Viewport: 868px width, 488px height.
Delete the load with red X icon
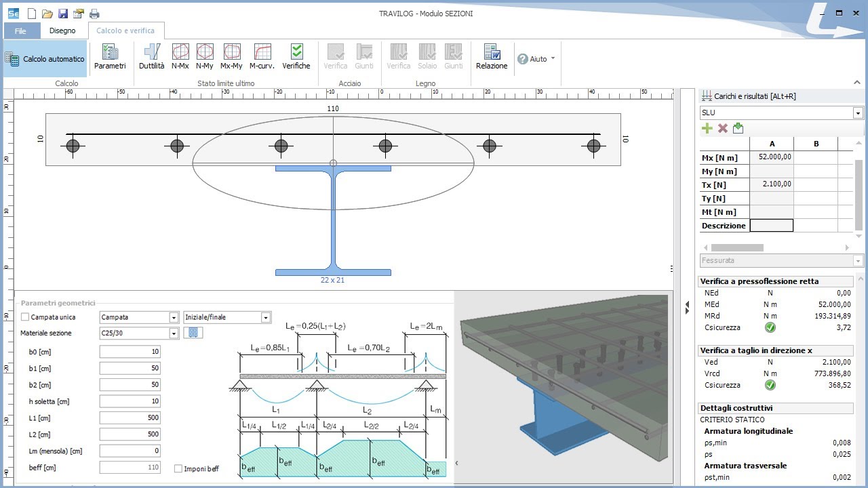(723, 128)
